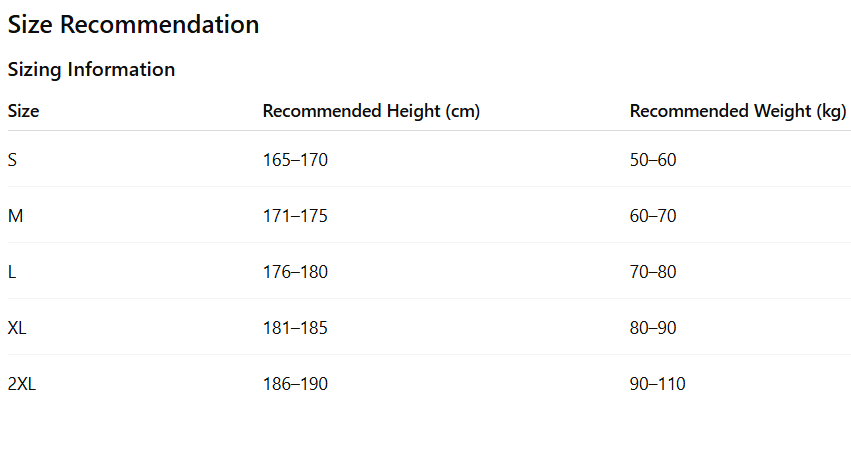
Task: Click the Sizing Information subheading
Action: [x=91, y=70]
